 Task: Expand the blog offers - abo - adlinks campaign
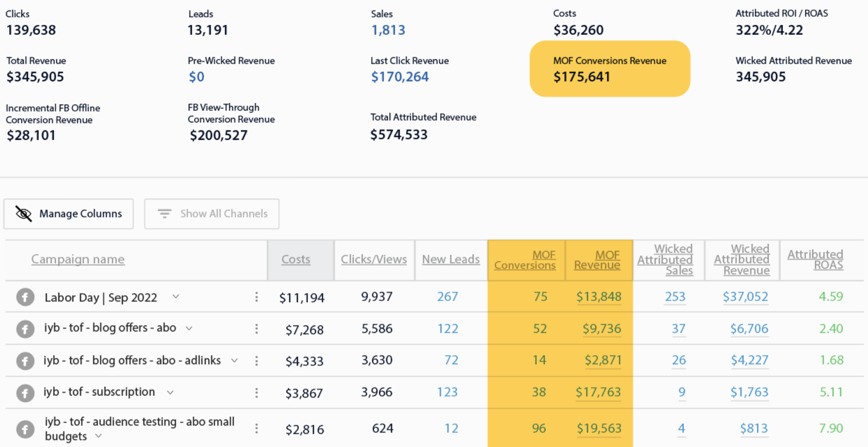(234, 361)
